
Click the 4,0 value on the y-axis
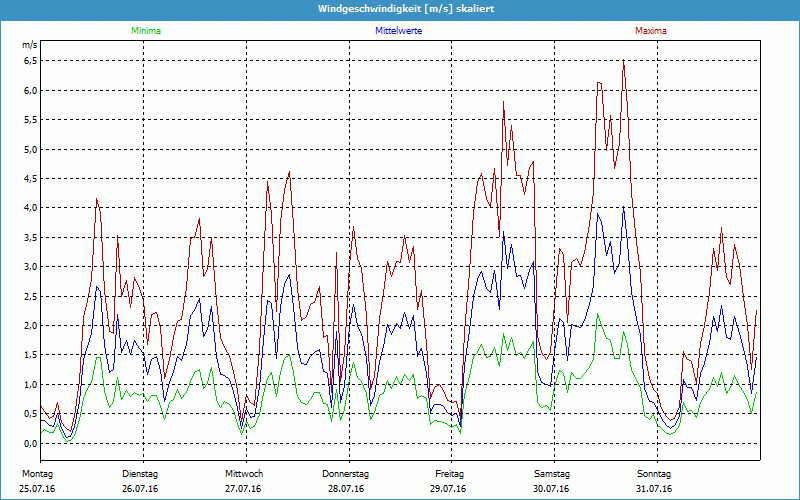[x=31, y=208]
